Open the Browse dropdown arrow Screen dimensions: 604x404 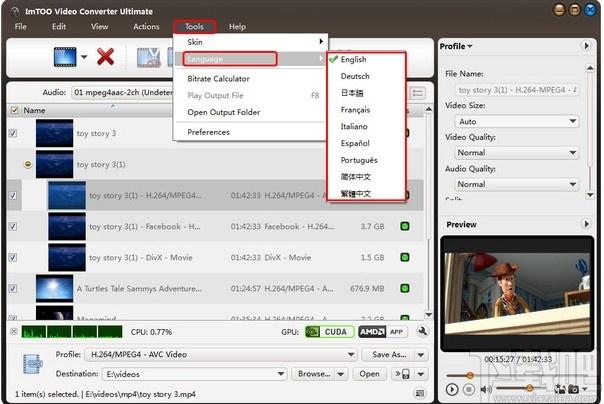[341, 374]
